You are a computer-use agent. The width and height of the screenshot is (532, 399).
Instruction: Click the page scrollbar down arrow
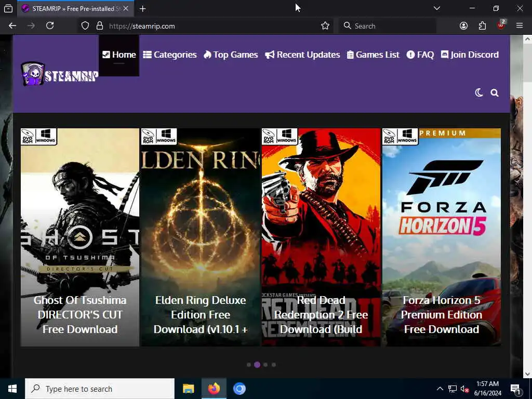coord(527,374)
